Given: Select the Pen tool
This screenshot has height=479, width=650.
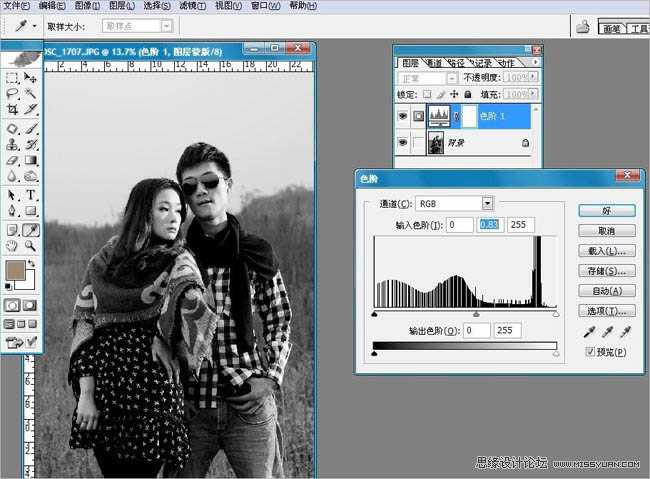Looking at the screenshot, I should (12, 211).
